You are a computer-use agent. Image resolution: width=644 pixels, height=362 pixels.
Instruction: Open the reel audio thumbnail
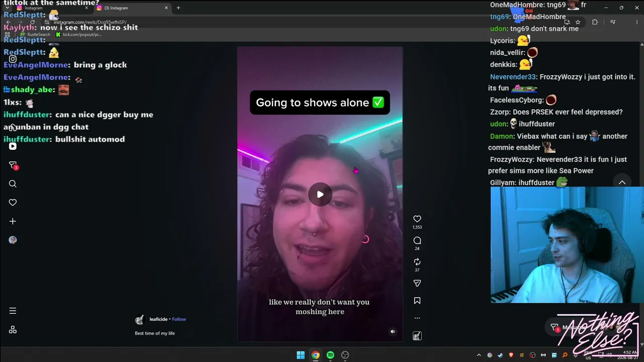pyautogui.click(x=417, y=336)
